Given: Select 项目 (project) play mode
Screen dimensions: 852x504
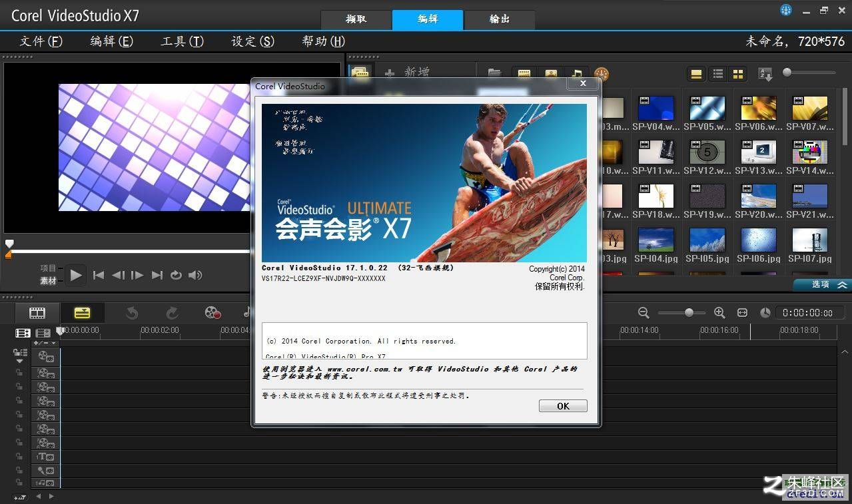Looking at the screenshot, I should (48, 268).
